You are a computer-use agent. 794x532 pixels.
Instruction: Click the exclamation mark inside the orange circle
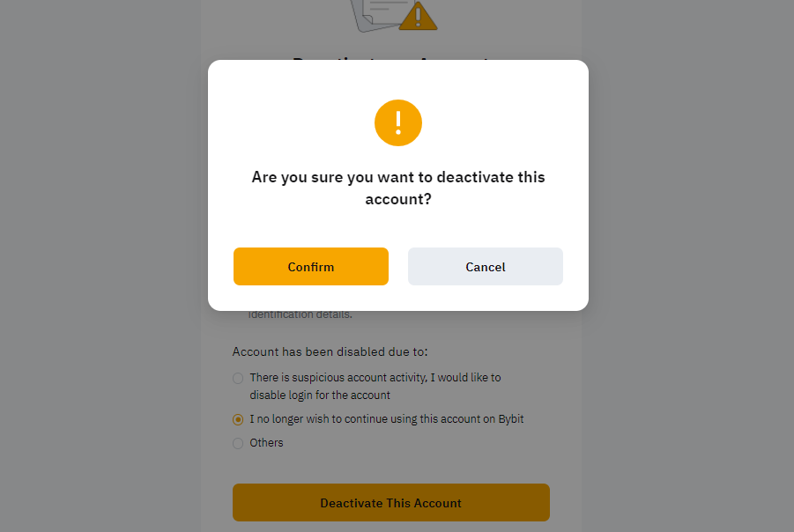[x=397, y=122]
